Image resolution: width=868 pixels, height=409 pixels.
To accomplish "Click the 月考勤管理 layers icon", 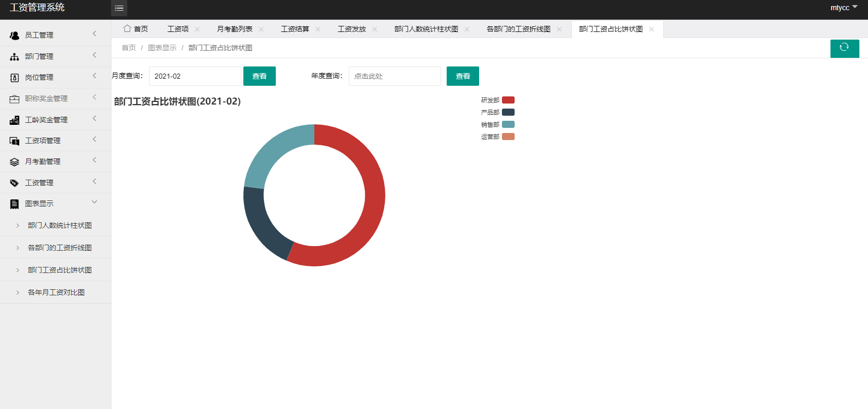I will coord(14,162).
